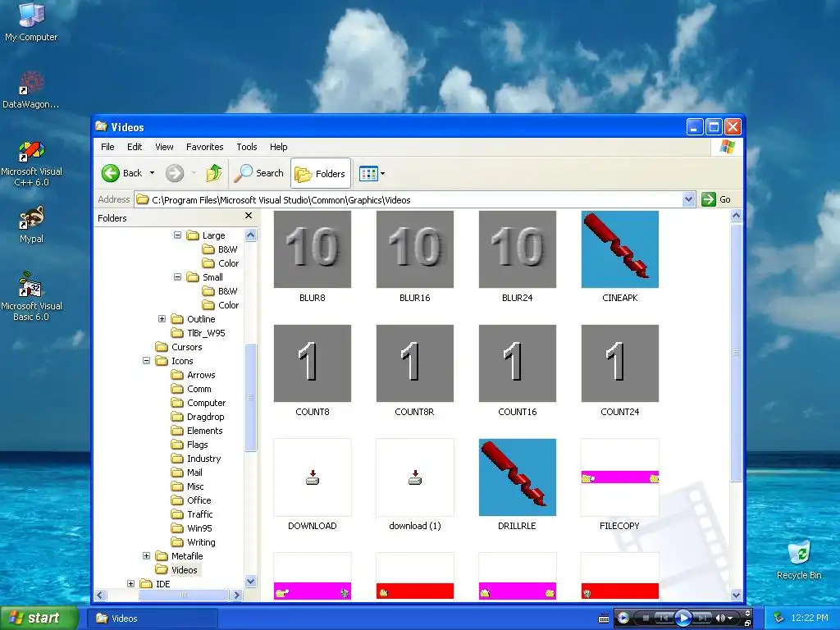Open the File menu
This screenshot has width=840, height=630.
pyautogui.click(x=107, y=147)
